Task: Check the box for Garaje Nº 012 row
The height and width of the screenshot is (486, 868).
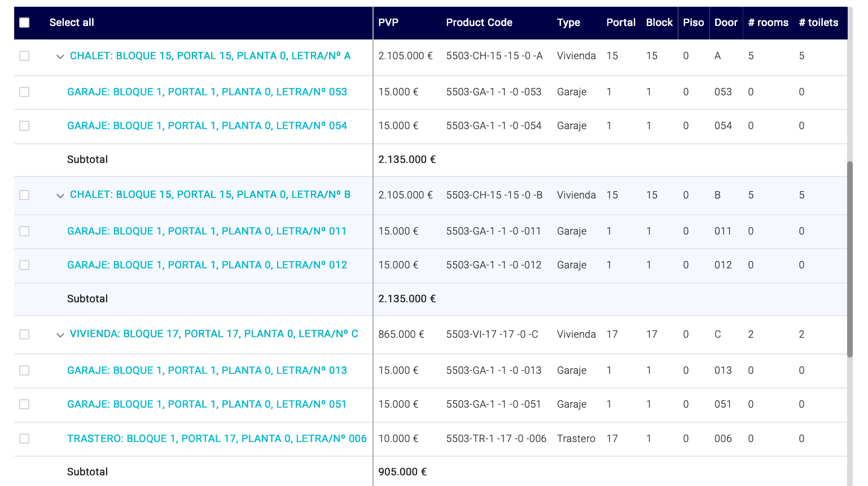Action: point(24,265)
